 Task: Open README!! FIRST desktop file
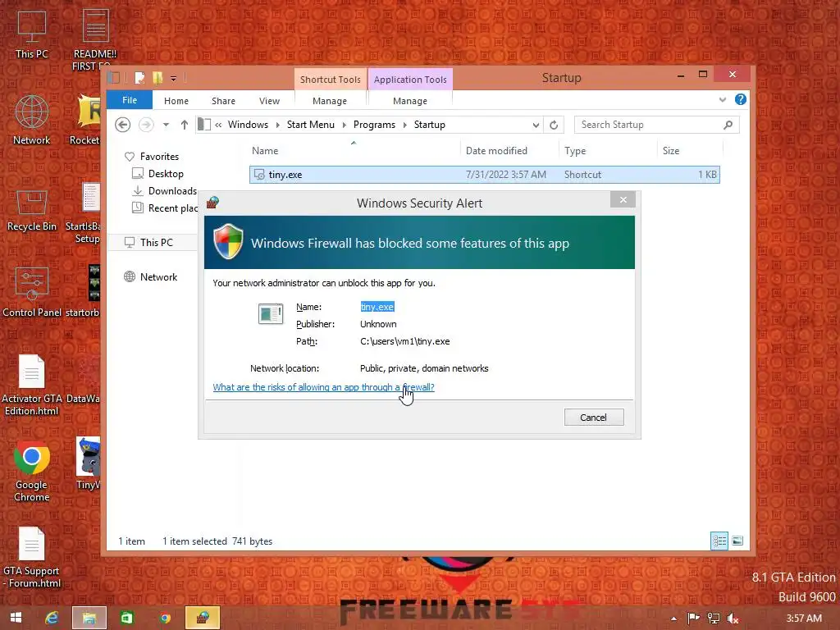point(95,39)
